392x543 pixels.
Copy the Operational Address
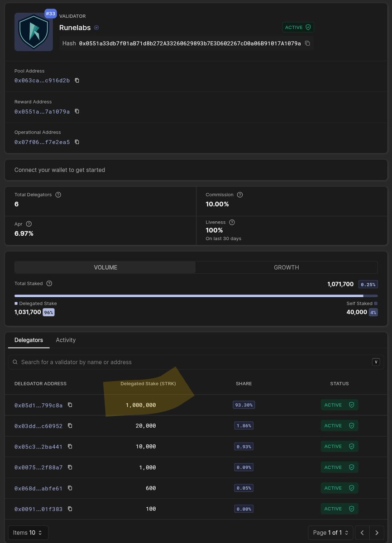point(77,142)
